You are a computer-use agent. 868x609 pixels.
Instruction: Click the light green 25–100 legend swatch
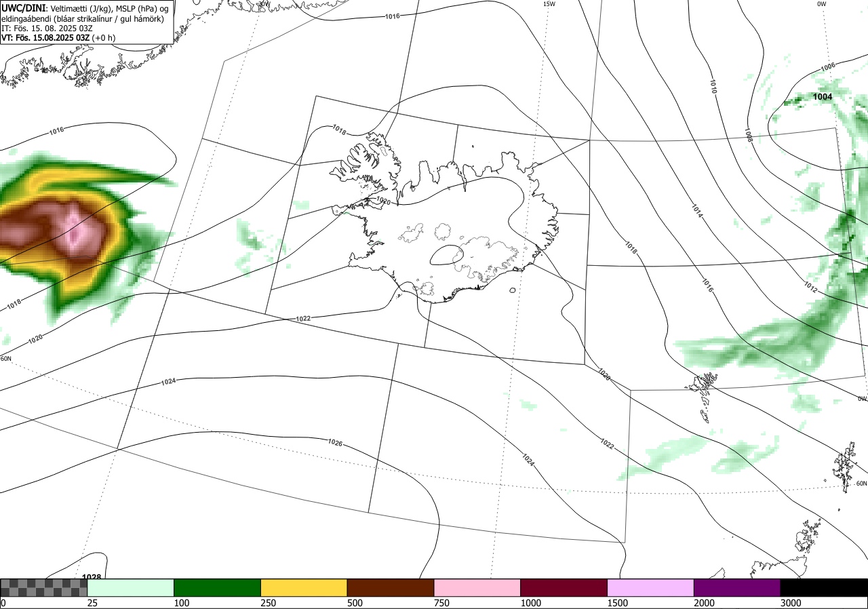click(x=131, y=587)
